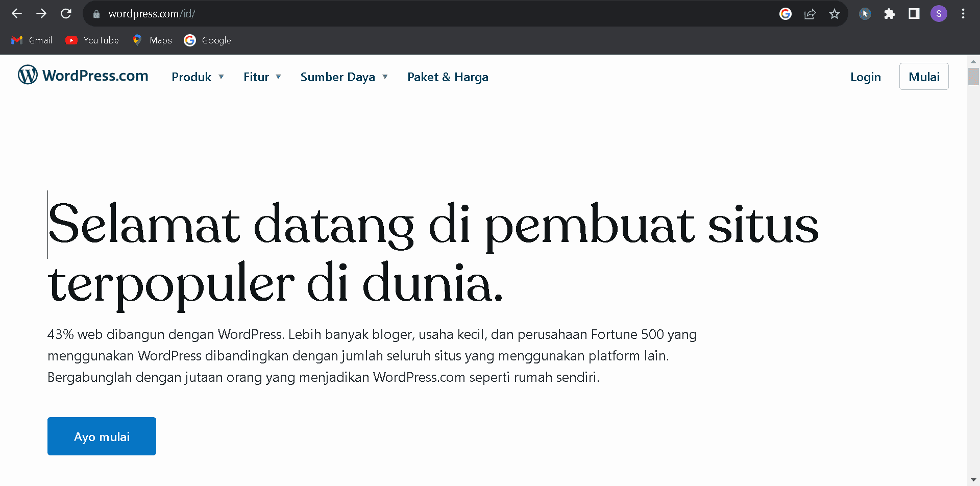
Task: Expand the Fitur dropdown menu
Action: (262, 77)
